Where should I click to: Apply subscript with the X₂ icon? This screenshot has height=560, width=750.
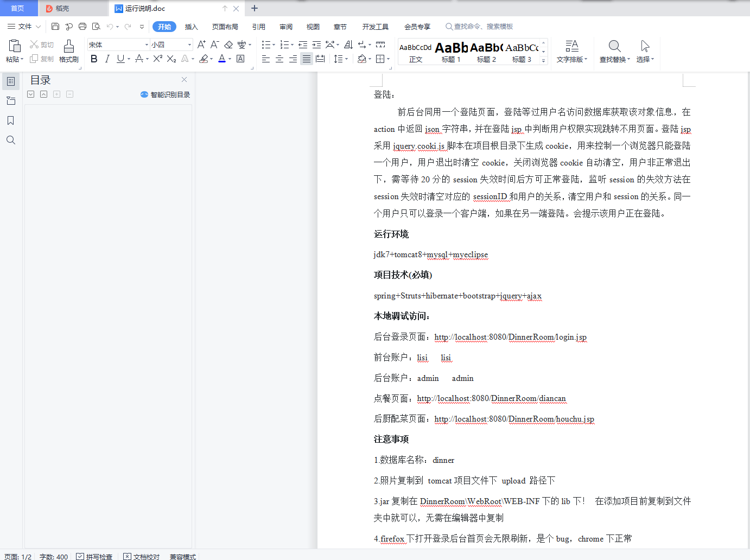click(171, 59)
